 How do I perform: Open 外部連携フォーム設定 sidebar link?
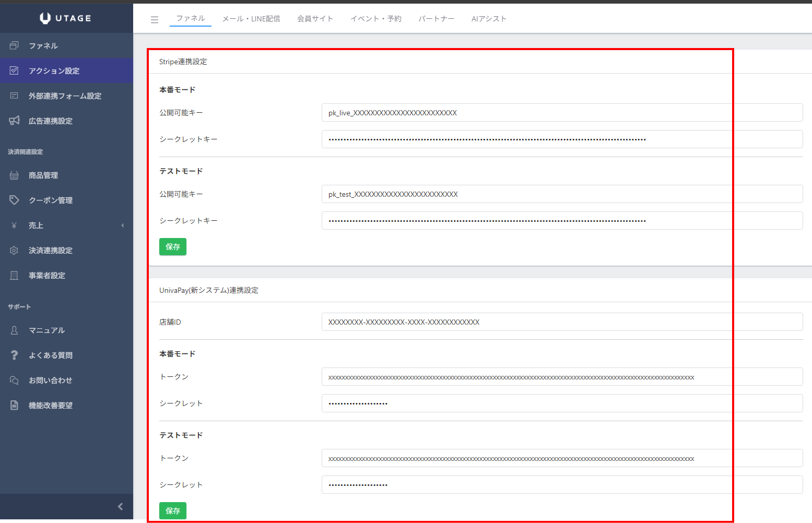pyautogui.click(x=66, y=96)
